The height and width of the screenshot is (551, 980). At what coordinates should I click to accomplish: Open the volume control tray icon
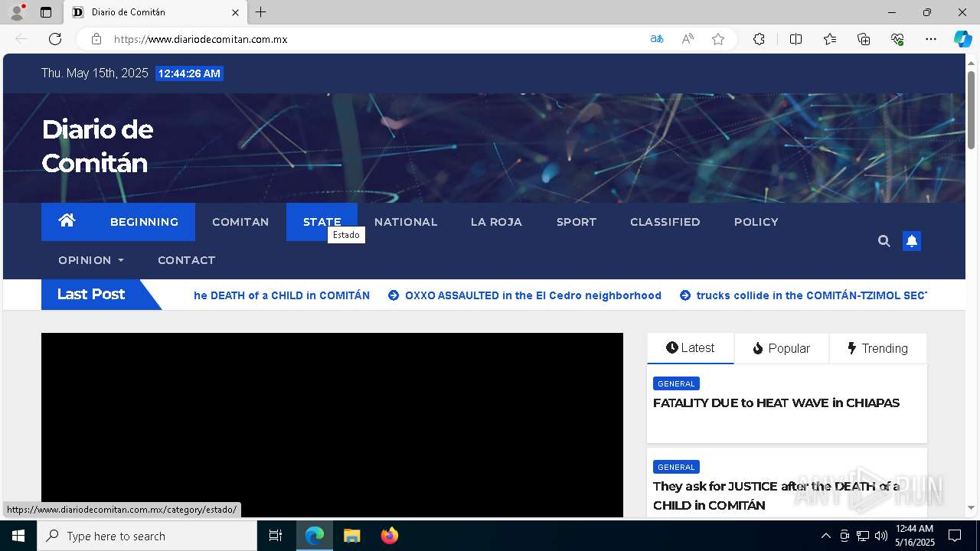(881, 536)
